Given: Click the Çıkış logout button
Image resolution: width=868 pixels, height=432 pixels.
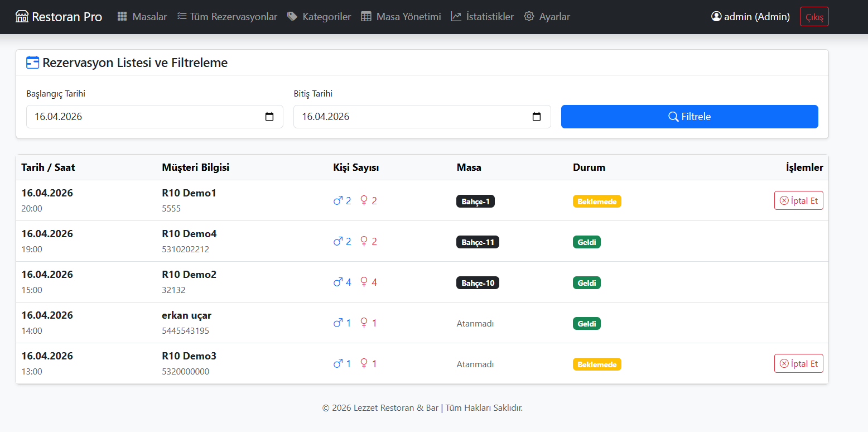Looking at the screenshot, I should [x=814, y=17].
